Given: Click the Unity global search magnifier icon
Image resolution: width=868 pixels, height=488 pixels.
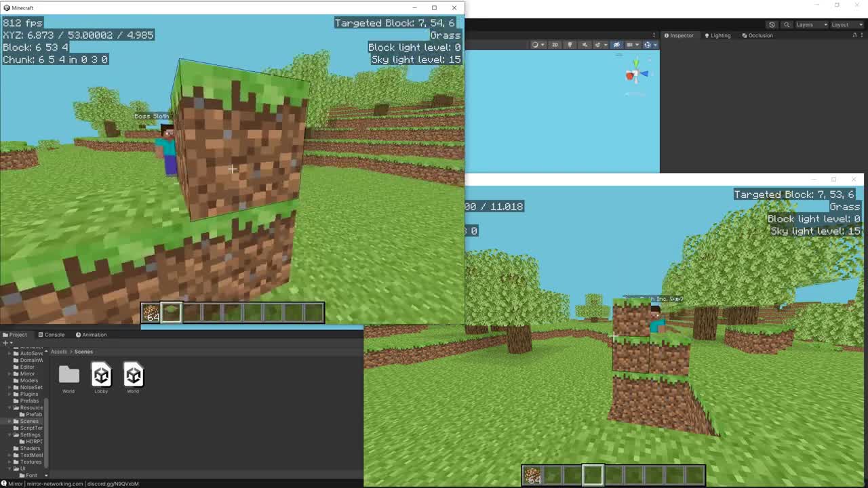Looking at the screenshot, I should [x=787, y=25].
